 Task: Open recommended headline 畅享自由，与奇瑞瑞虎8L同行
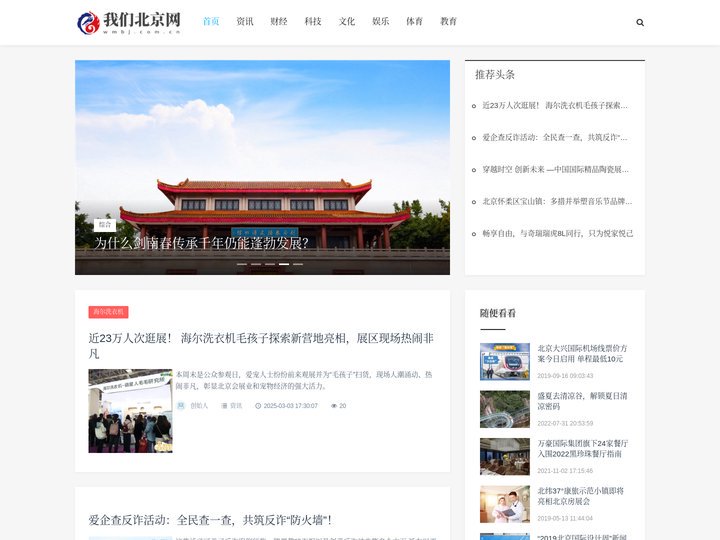click(557, 233)
